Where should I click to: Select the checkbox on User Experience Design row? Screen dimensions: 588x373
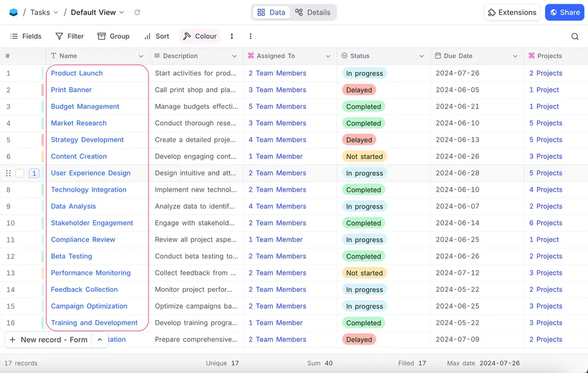20,173
